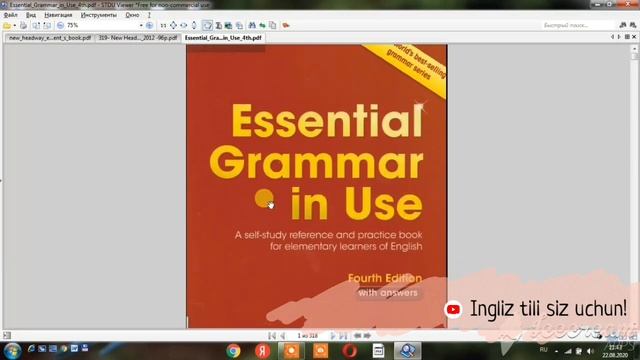Open the Инструменты menu
Screen dimensions: 640x360
(98, 15)
